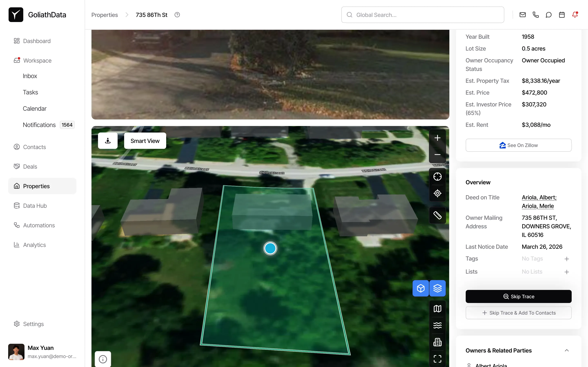Collapse Owners & Related Parties section
Screen dimensions: 588x367
click(x=567, y=350)
